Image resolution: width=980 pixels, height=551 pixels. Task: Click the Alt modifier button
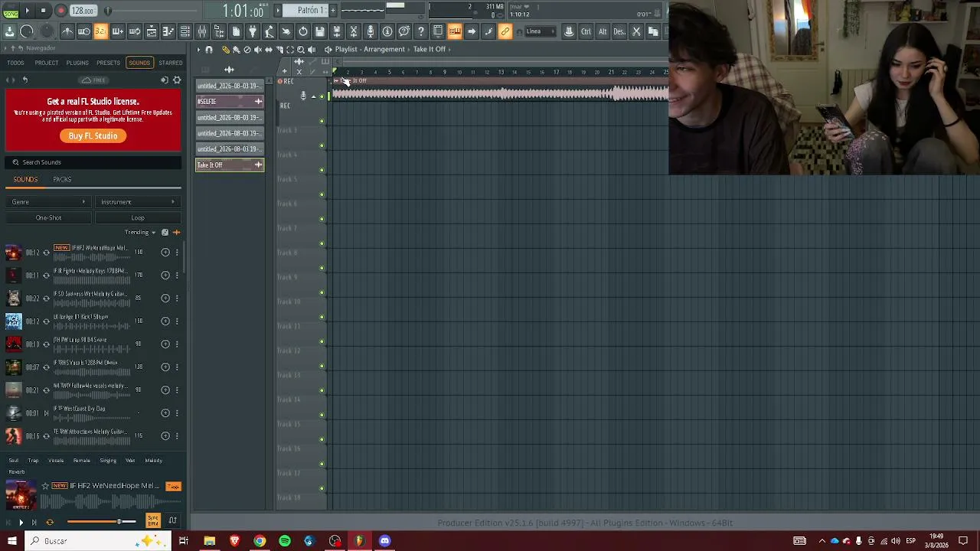point(603,31)
